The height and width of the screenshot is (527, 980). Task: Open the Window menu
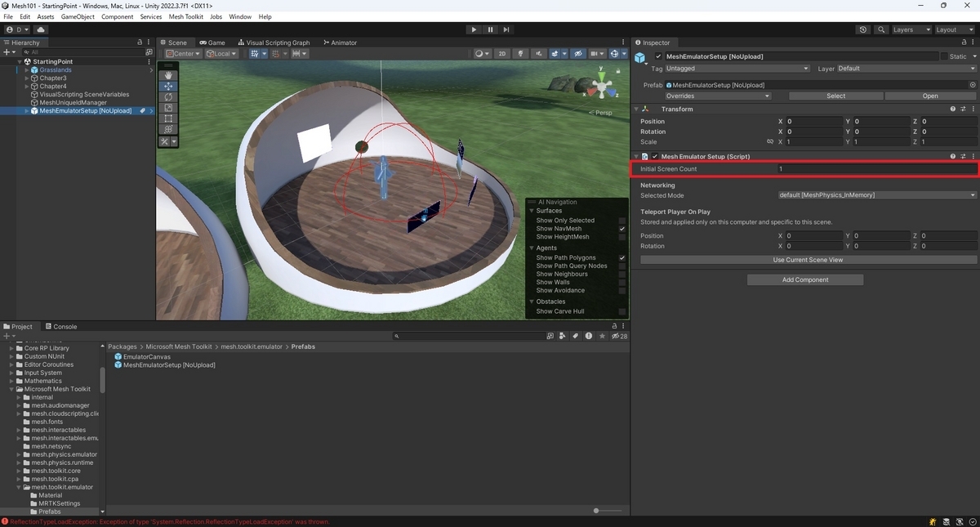tap(240, 16)
